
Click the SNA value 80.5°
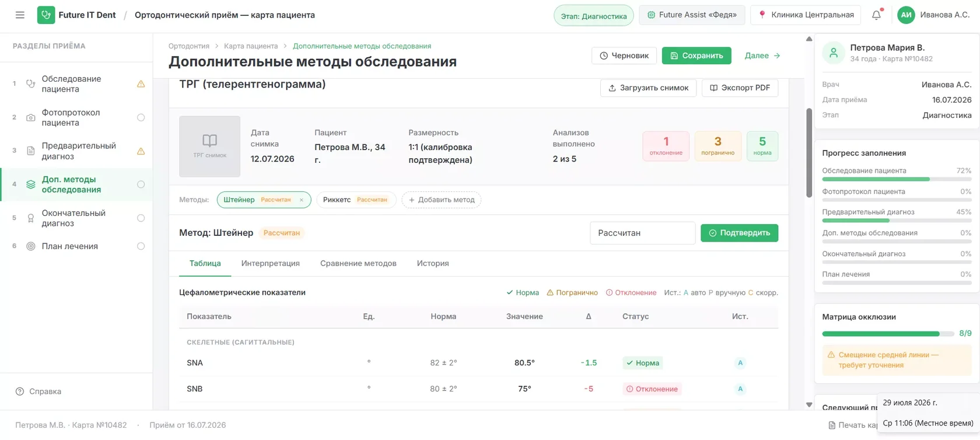point(524,363)
